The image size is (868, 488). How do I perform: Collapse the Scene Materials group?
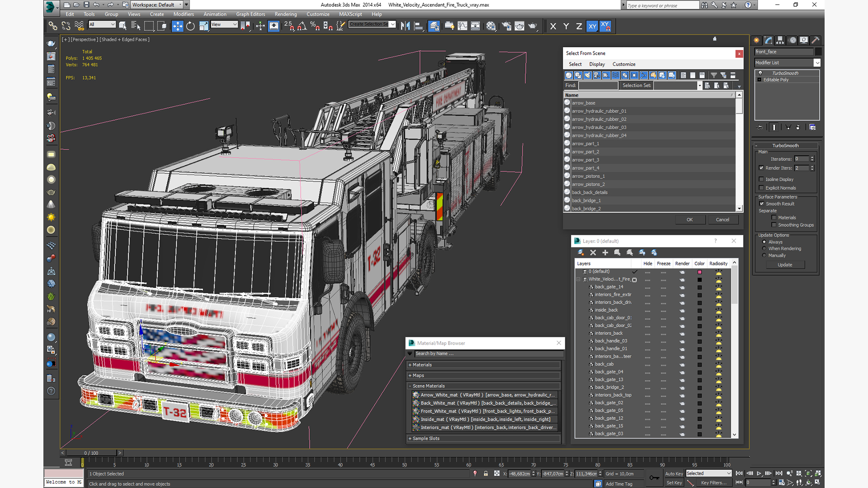pyautogui.click(x=484, y=386)
